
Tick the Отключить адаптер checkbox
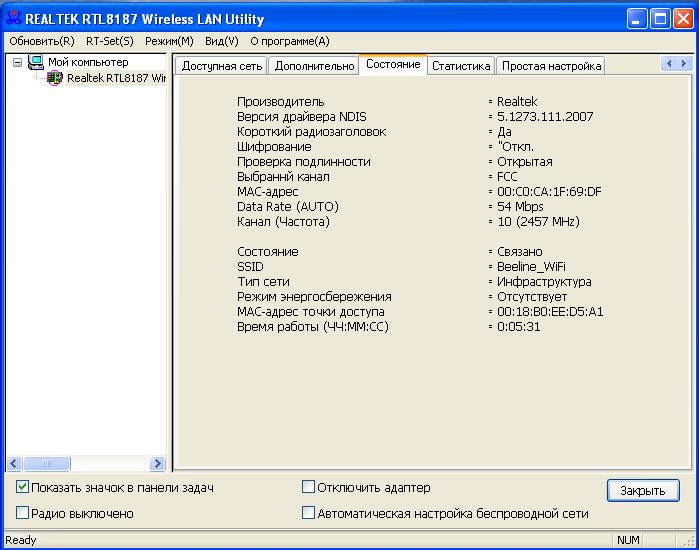[x=308, y=487]
